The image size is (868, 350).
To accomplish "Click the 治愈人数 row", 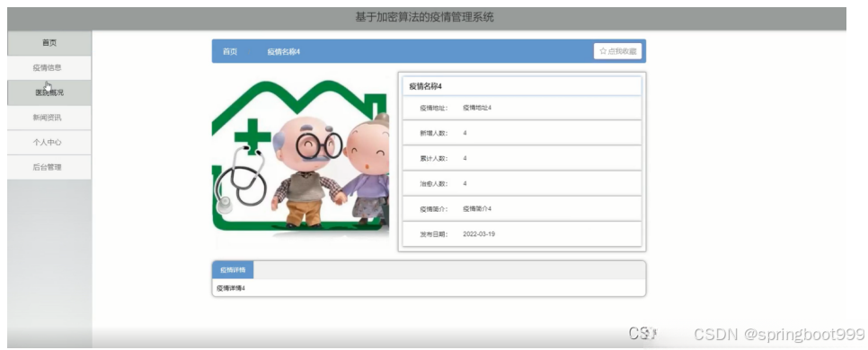I will (x=521, y=184).
